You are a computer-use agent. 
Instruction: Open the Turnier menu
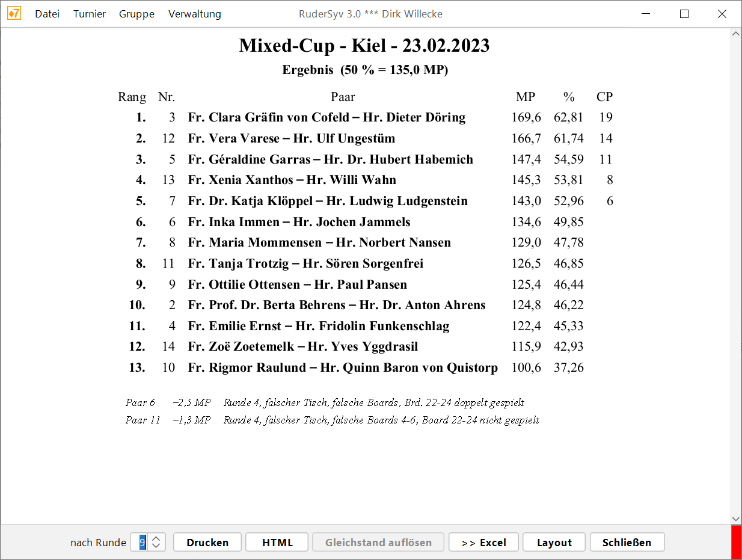coord(90,14)
